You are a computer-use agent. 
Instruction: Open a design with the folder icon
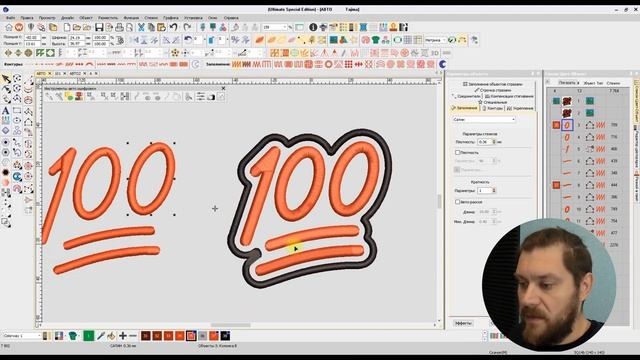[x=76, y=27]
